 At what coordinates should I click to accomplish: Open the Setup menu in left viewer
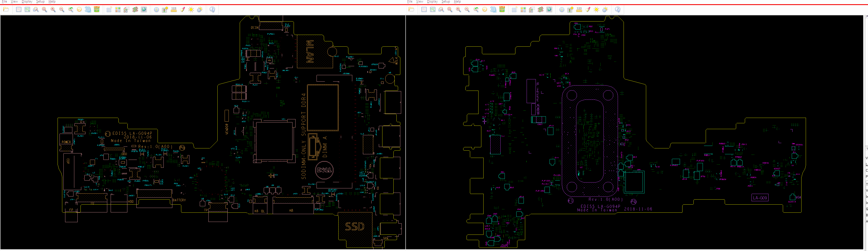[x=41, y=2]
